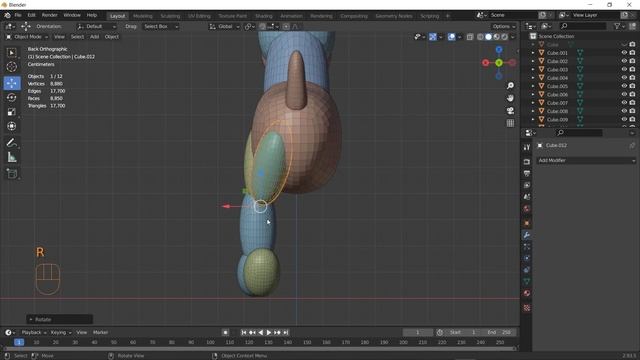Play animation forward button
This screenshot has width=640, height=360.
269,333
